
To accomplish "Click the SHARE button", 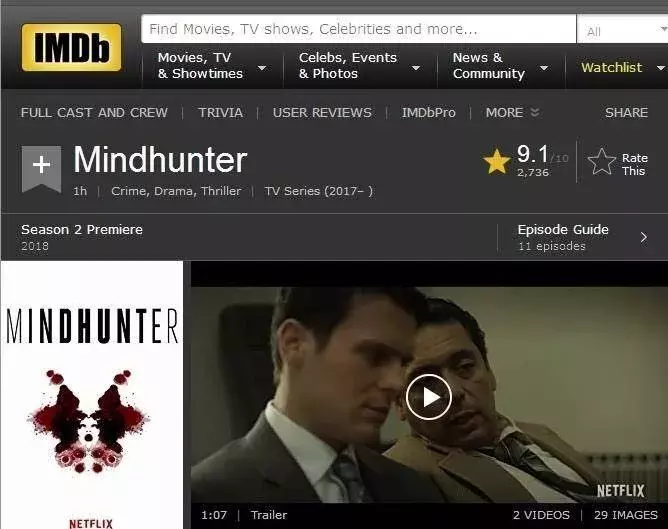I will (x=626, y=112).
